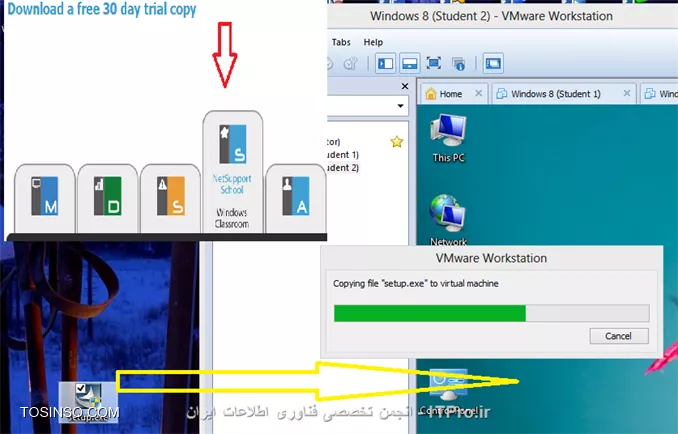Click the NetSupport School label link
678x434 pixels.
[232, 184]
